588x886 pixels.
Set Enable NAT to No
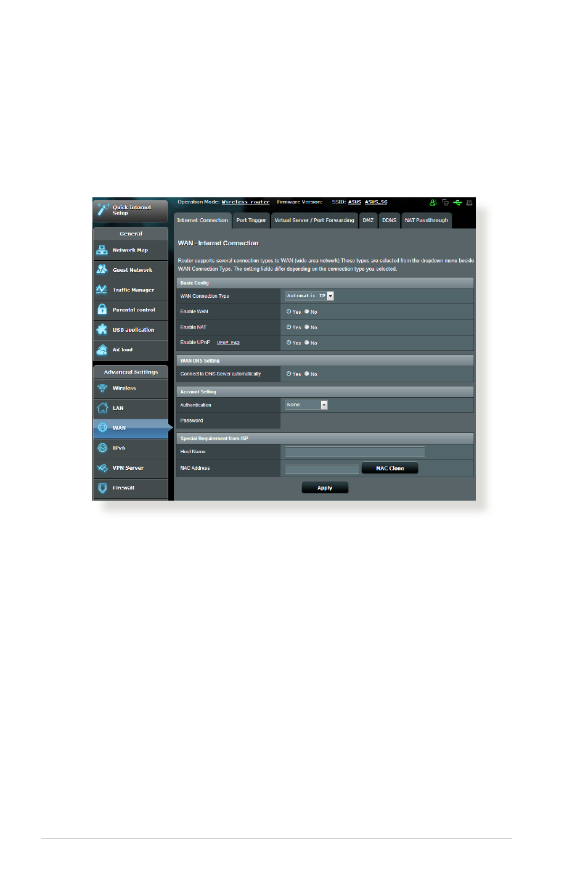point(306,327)
